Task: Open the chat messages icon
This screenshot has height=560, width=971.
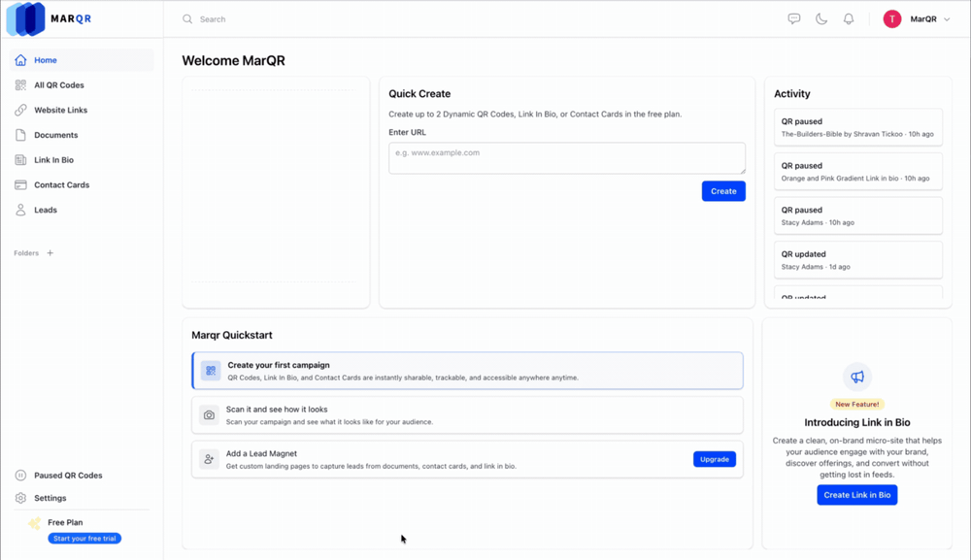Action: click(x=794, y=19)
